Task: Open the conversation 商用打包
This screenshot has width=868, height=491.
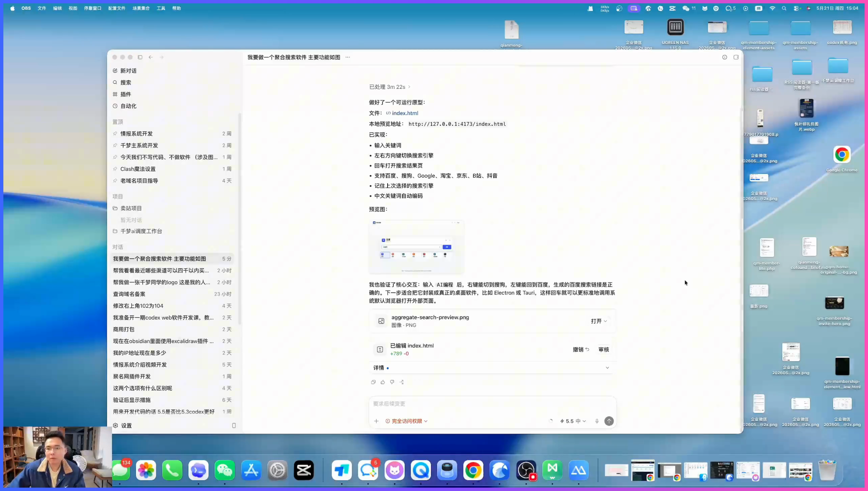Action: click(x=173, y=329)
